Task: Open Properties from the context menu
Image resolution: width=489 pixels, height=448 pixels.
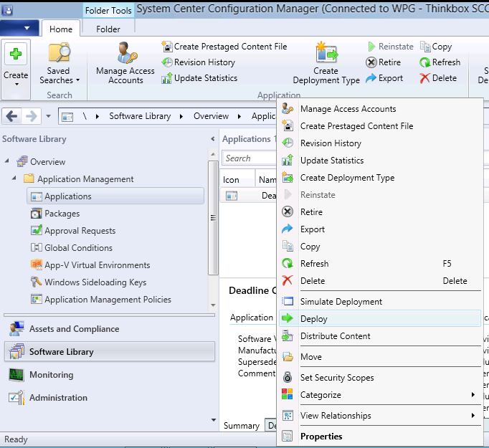Action: 321,437
